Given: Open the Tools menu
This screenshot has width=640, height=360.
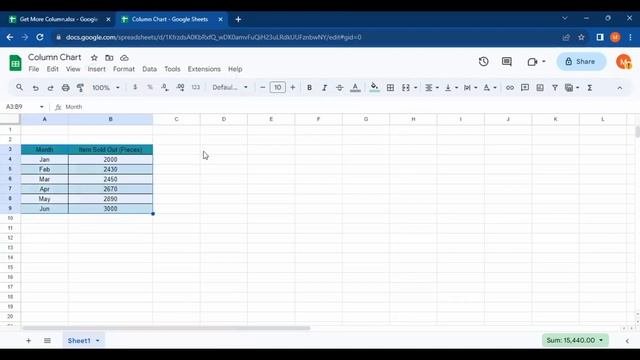Looking at the screenshot, I should click(x=172, y=69).
